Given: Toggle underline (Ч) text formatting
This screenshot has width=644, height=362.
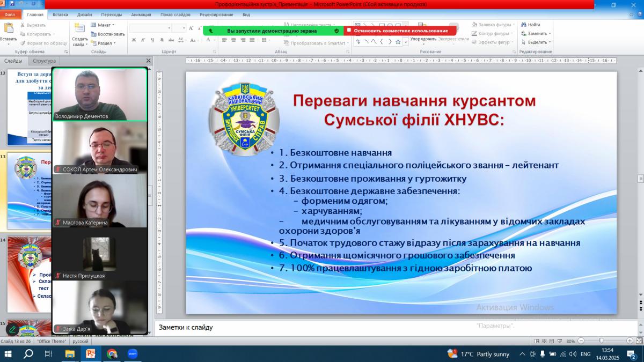Looking at the screenshot, I should pos(152,40).
